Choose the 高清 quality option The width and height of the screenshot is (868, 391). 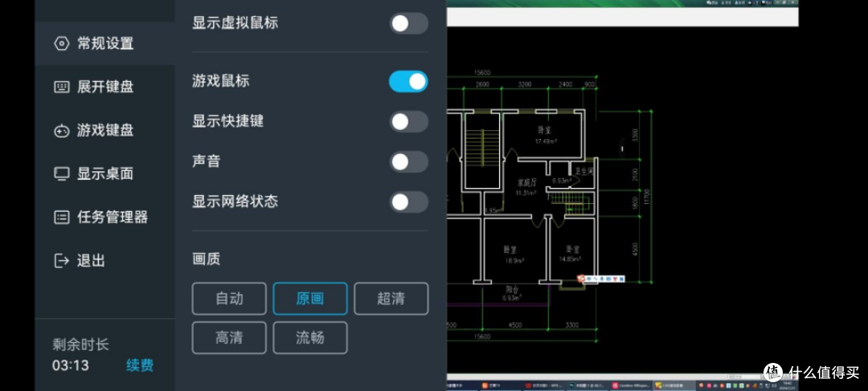(229, 338)
